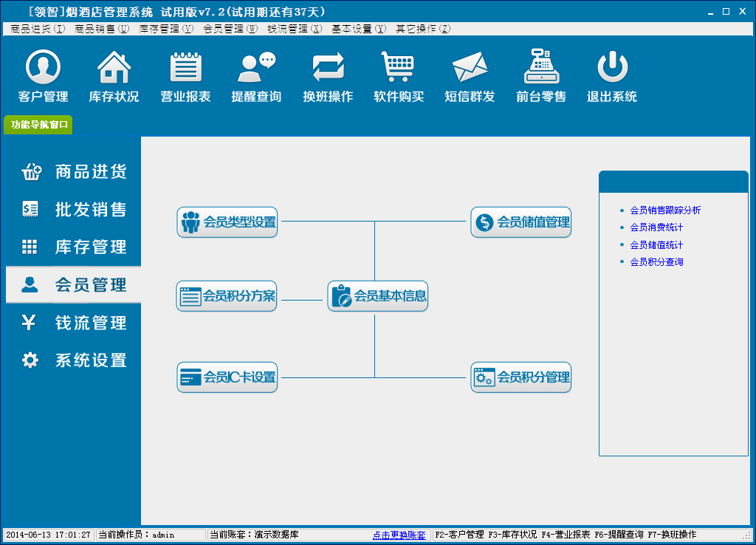Viewport: 756px width, 545px height.
Task: Open the 会员积分查询 report link
Action: point(656,262)
